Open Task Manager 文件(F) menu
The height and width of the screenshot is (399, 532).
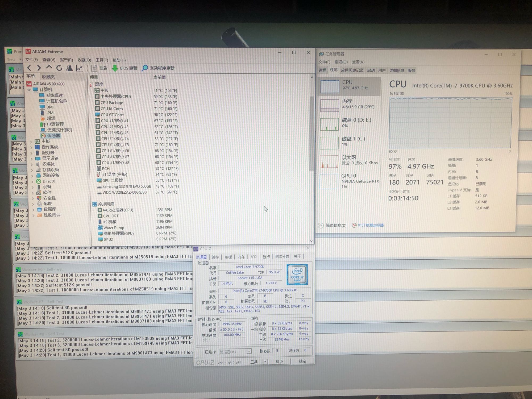coord(324,62)
